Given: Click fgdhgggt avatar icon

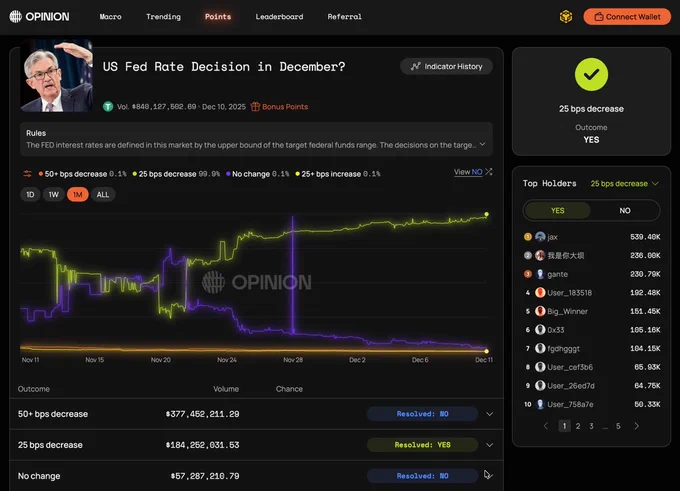Looking at the screenshot, I should [540, 348].
